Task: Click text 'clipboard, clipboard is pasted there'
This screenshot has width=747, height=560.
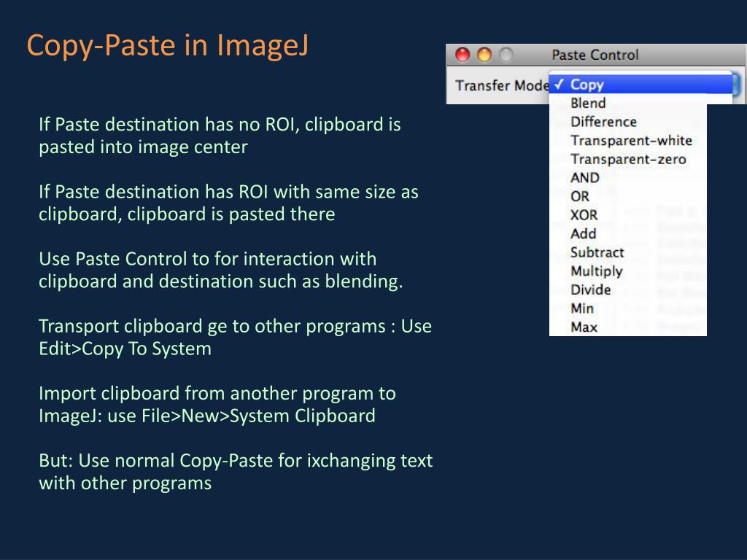Action: tap(187, 214)
